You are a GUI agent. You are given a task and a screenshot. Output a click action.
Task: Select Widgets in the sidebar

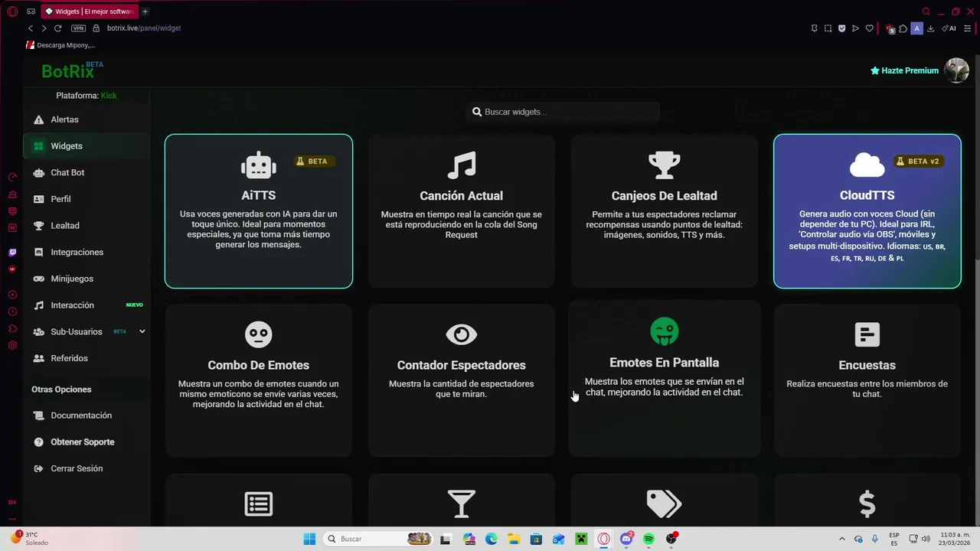click(87, 146)
